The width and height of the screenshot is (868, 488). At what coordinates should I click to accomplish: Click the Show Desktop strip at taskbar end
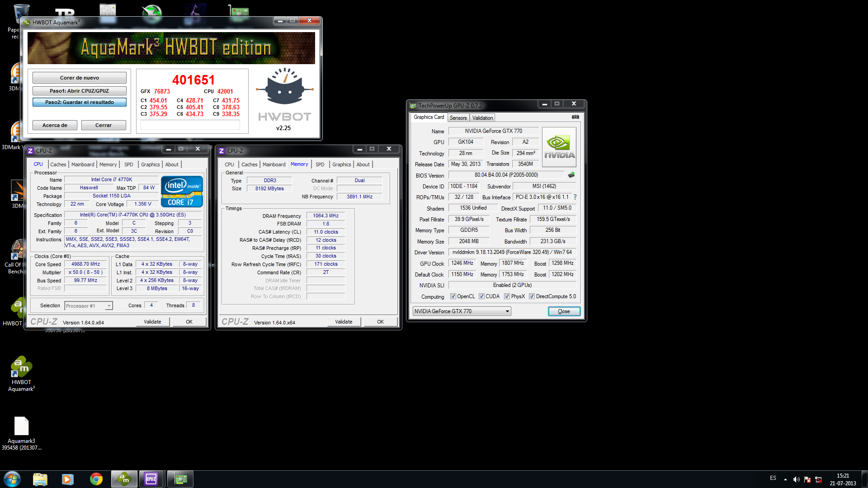864,479
